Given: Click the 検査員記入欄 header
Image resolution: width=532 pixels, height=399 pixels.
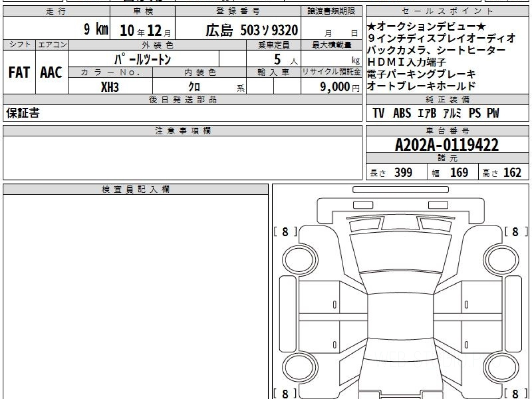Looking at the screenshot, I should [136, 189].
